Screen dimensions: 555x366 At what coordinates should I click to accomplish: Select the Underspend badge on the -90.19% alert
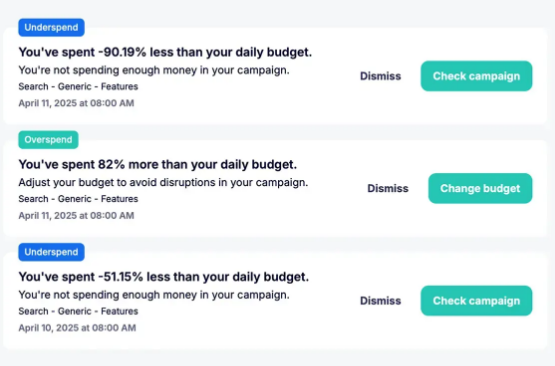[51, 28]
